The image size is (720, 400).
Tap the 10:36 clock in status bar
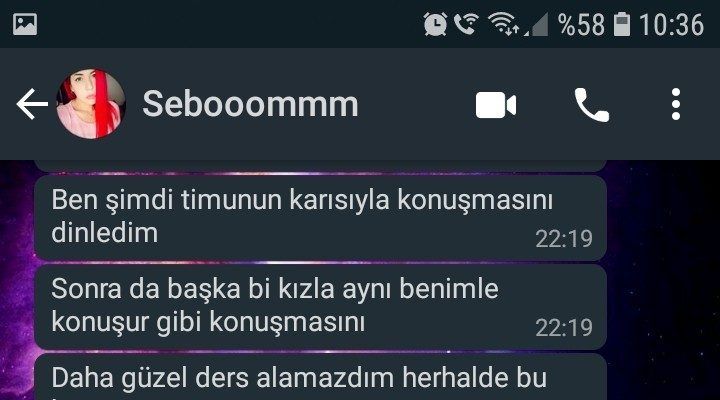tap(671, 24)
